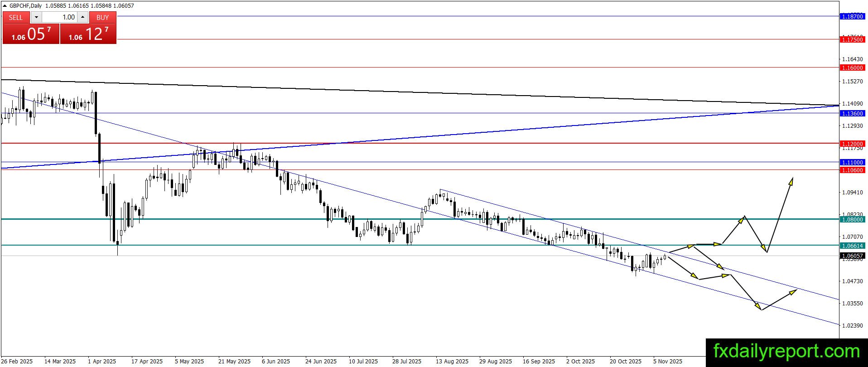Screen dimensions: 868x367
Task: Click the 1.16430 price axis value
Action: point(852,59)
